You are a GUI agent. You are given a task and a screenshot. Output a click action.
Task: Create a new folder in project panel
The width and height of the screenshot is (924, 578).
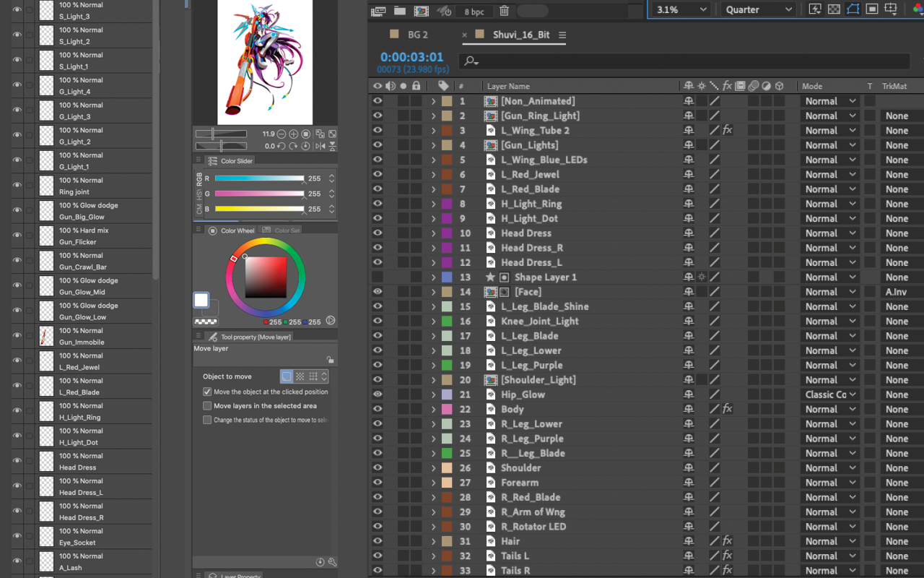[399, 11]
